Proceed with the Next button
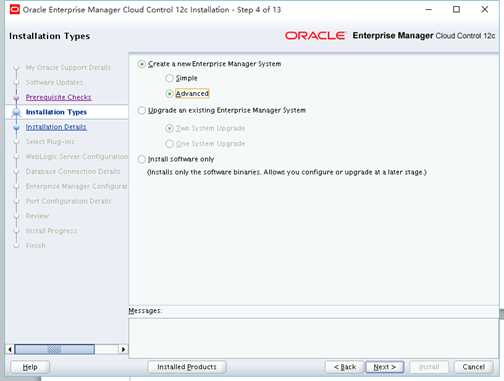 click(385, 367)
